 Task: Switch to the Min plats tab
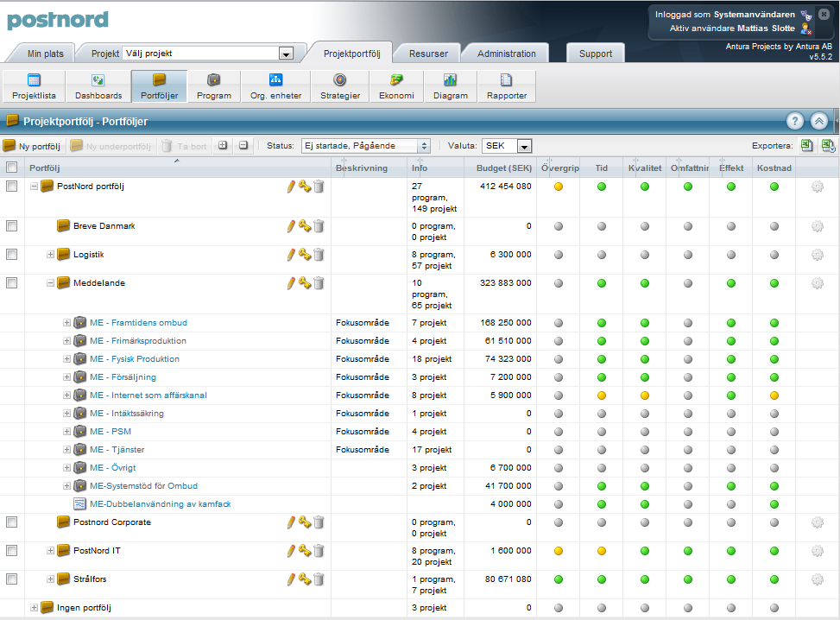coord(45,54)
